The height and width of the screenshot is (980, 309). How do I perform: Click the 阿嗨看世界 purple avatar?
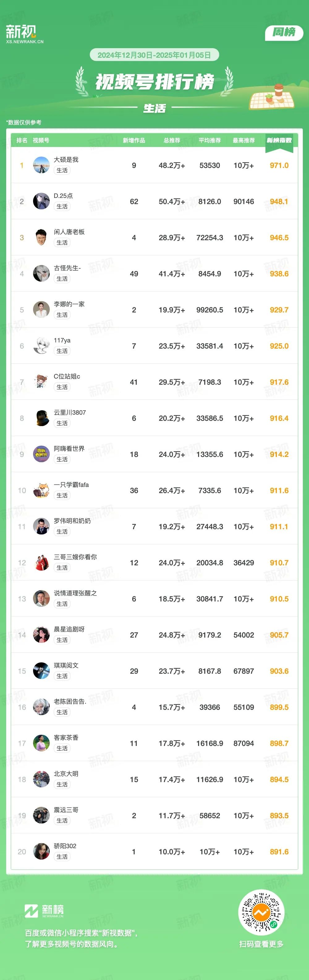click(x=41, y=454)
